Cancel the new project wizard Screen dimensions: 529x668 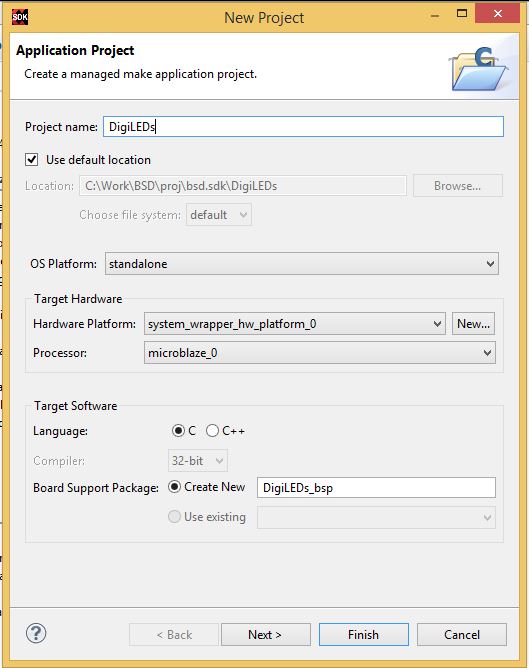462,635
